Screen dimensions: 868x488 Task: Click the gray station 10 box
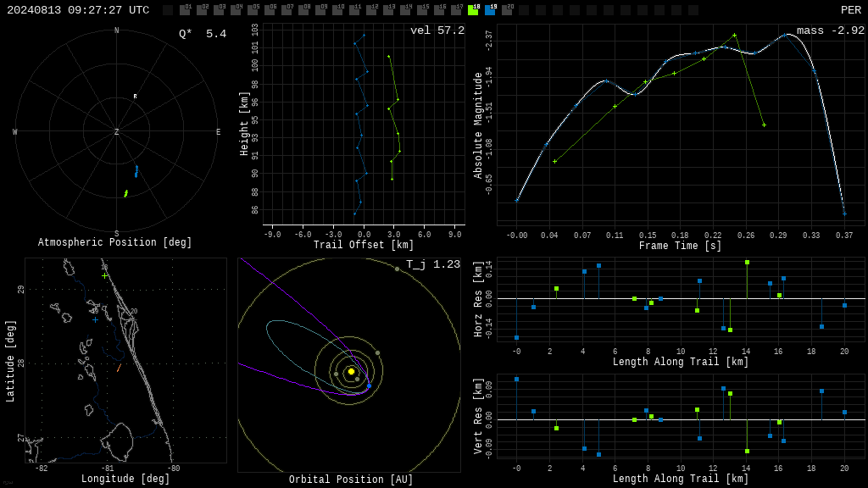(x=337, y=10)
